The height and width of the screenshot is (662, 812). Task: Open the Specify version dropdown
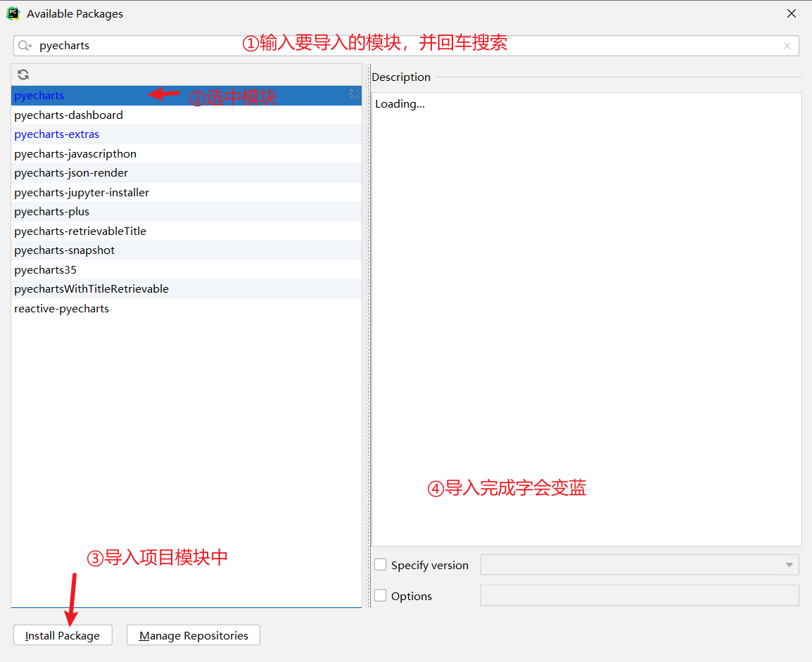coord(640,565)
